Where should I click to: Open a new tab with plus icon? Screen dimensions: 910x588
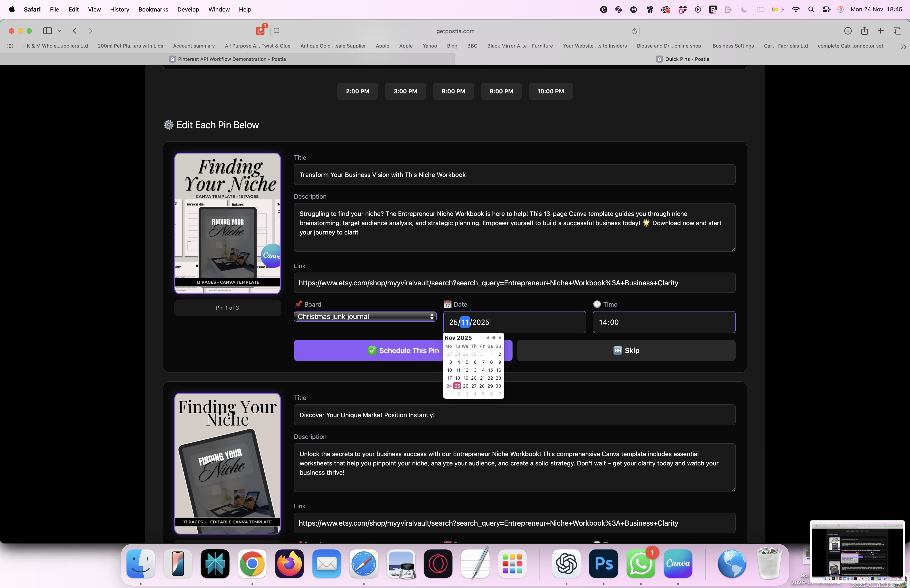(881, 31)
